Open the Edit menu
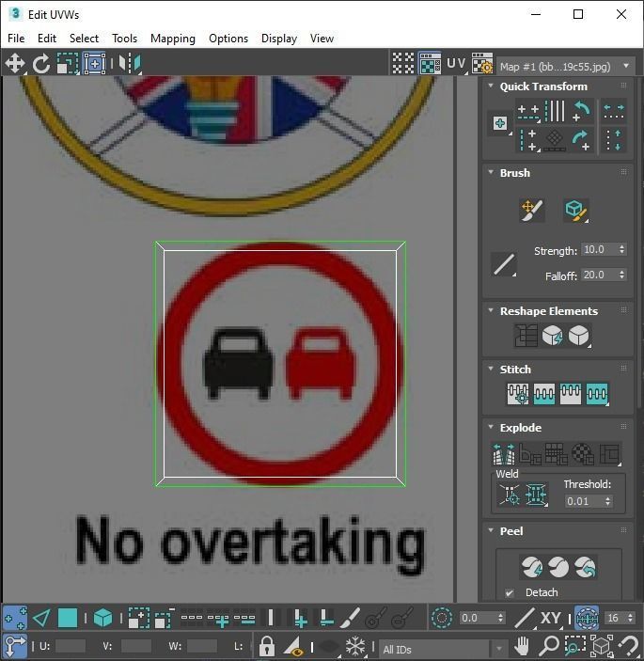The image size is (644, 661). click(x=47, y=39)
